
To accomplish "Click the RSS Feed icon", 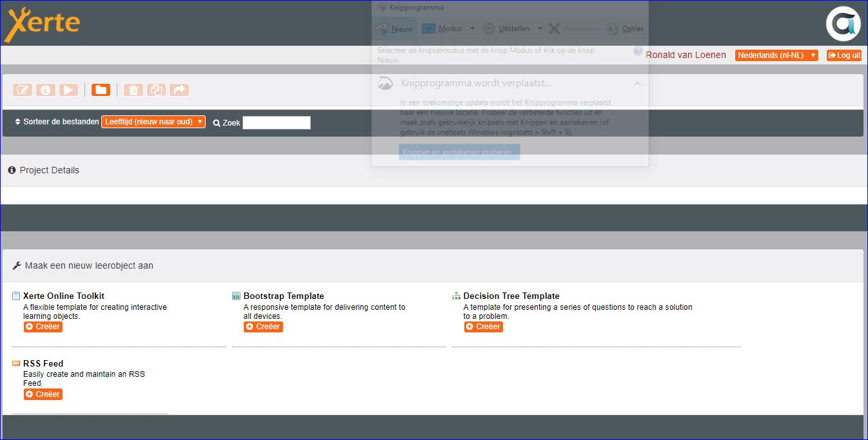I will [x=16, y=363].
